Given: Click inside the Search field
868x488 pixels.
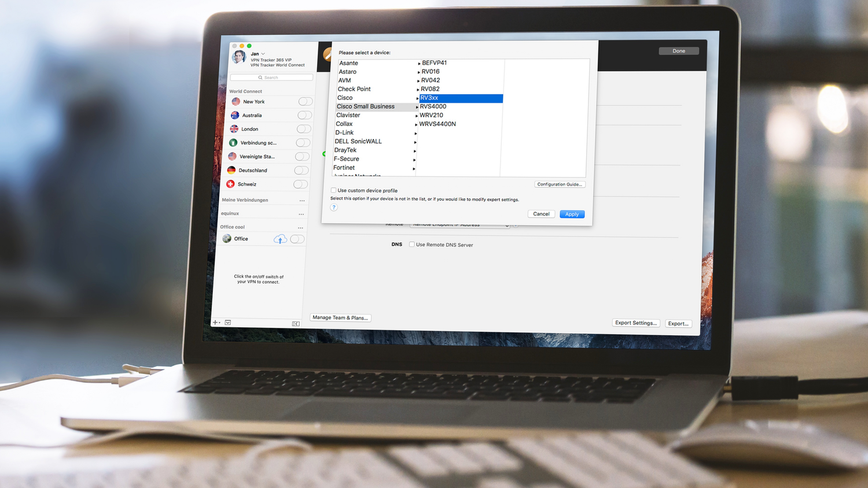Looking at the screenshot, I should click(271, 77).
